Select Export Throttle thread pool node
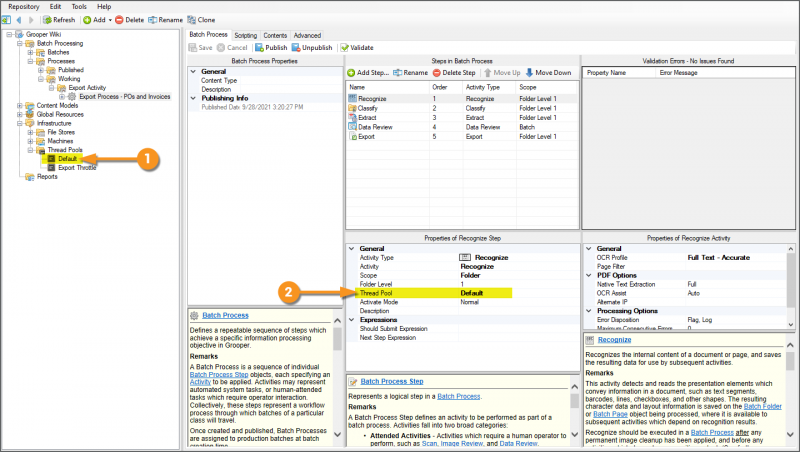The image size is (800, 452). [77, 167]
